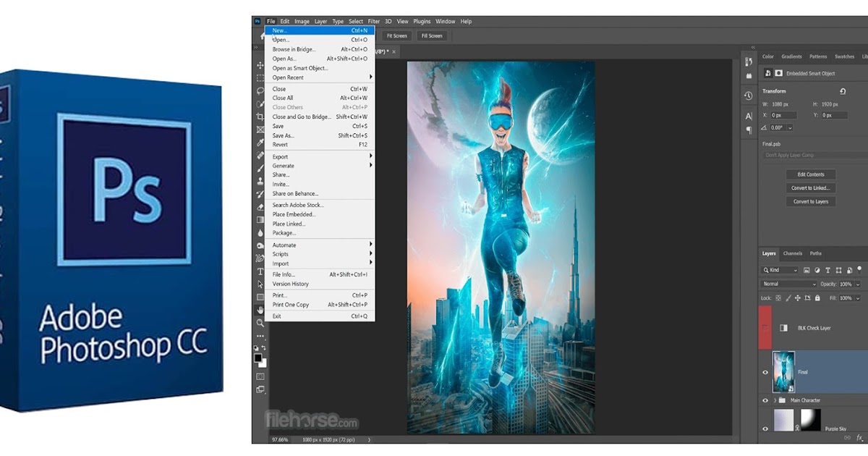Viewport: 868px width, 456px height.
Task: Click the background color swatch
Action: [x=263, y=363]
